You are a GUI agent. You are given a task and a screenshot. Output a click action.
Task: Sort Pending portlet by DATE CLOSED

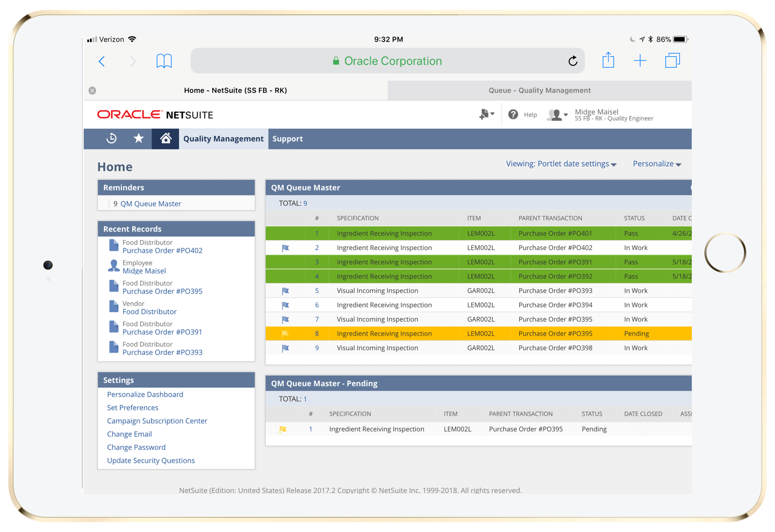click(x=643, y=414)
